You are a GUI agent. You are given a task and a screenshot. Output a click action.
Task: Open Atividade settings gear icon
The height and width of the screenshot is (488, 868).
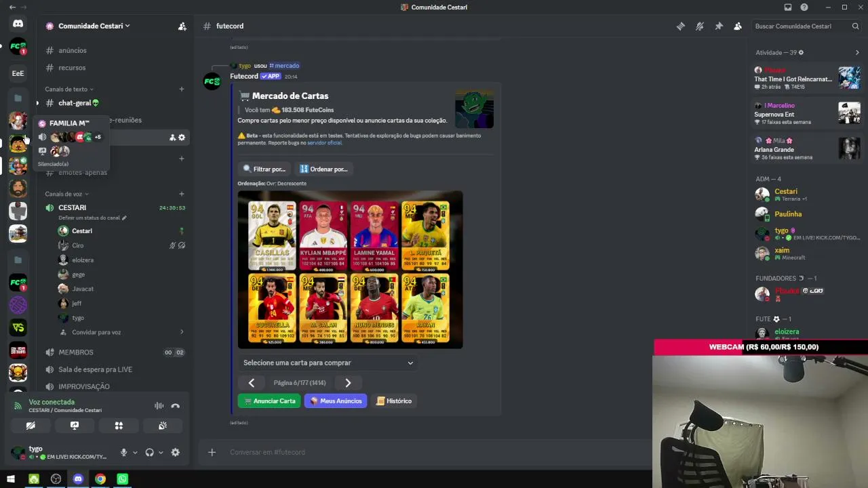(801, 53)
